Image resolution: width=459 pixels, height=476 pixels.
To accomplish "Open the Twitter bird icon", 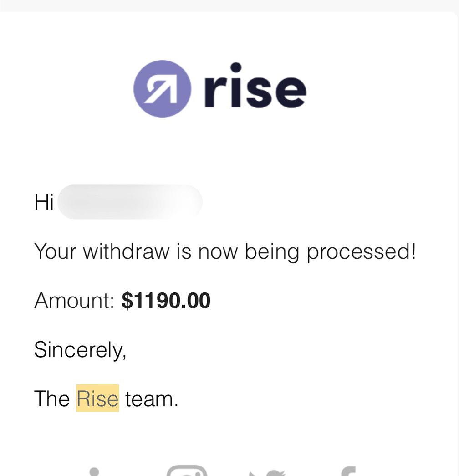I will click(x=267, y=472).
